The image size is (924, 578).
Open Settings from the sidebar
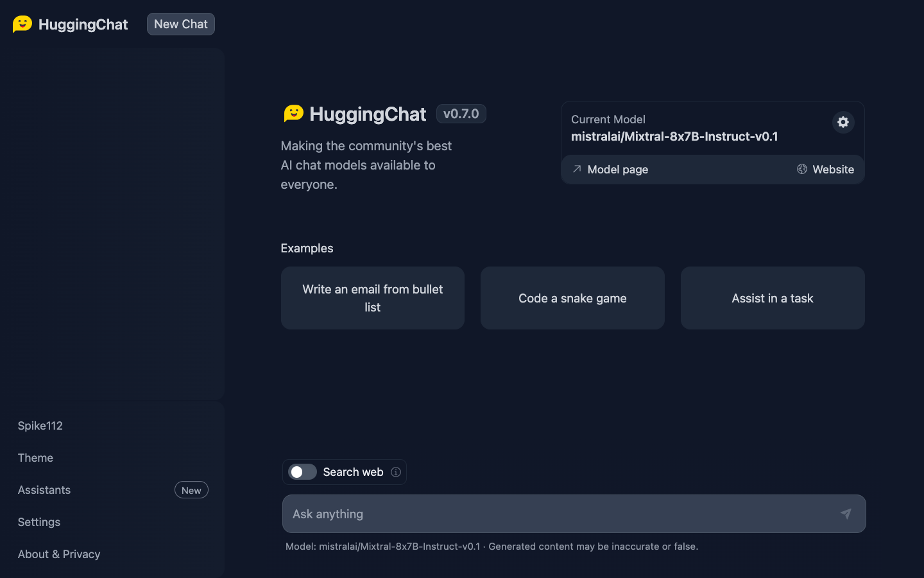click(x=38, y=522)
